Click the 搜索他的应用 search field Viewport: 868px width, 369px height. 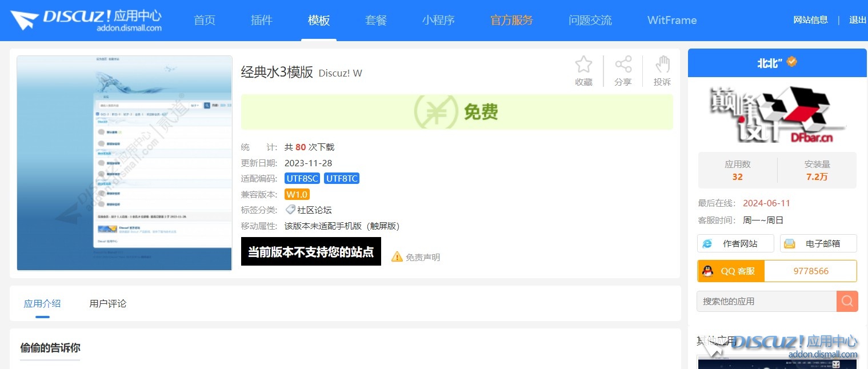tap(766, 301)
